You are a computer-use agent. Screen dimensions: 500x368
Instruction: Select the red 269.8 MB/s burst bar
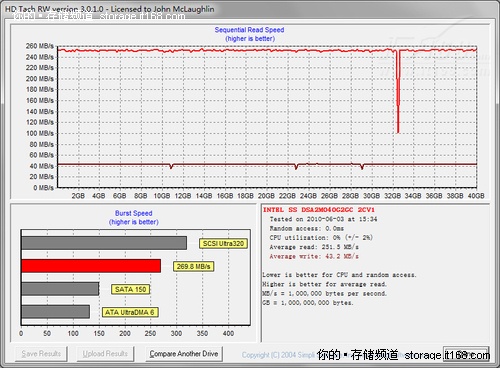coord(91,266)
